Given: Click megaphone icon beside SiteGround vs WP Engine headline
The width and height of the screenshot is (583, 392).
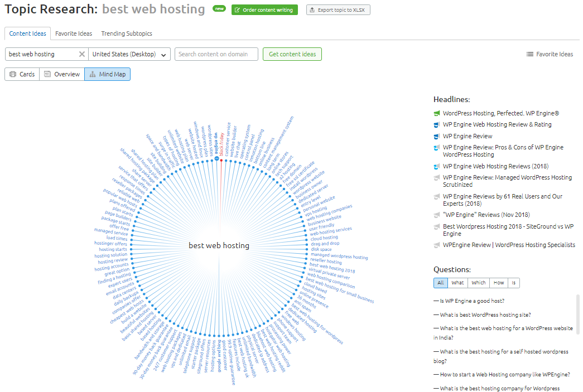Looking at the screenshot, I should click(x=437, y=226).
